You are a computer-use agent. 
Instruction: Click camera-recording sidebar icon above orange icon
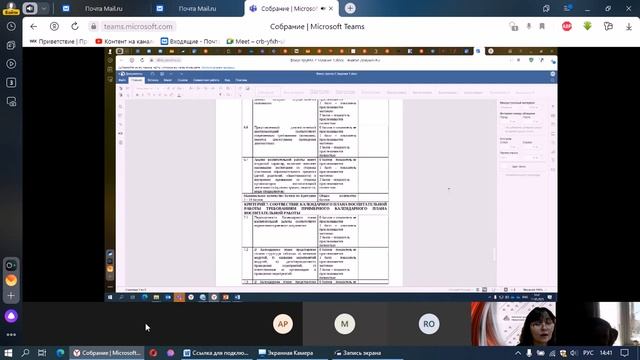pos(11,265)
